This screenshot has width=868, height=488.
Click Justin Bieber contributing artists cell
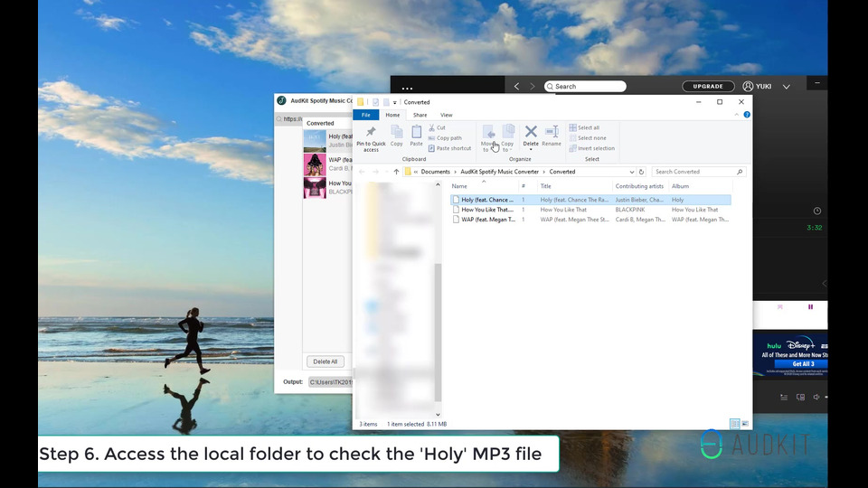639,200
